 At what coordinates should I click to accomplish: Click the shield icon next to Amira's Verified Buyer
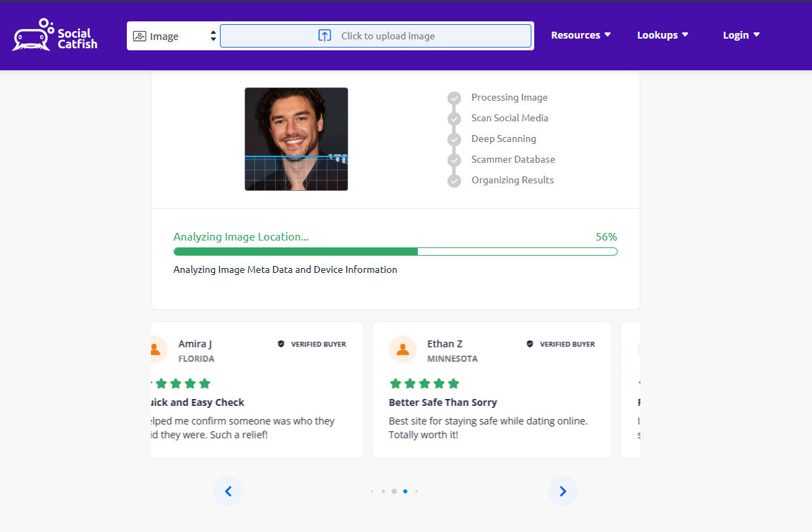(281, 344)
